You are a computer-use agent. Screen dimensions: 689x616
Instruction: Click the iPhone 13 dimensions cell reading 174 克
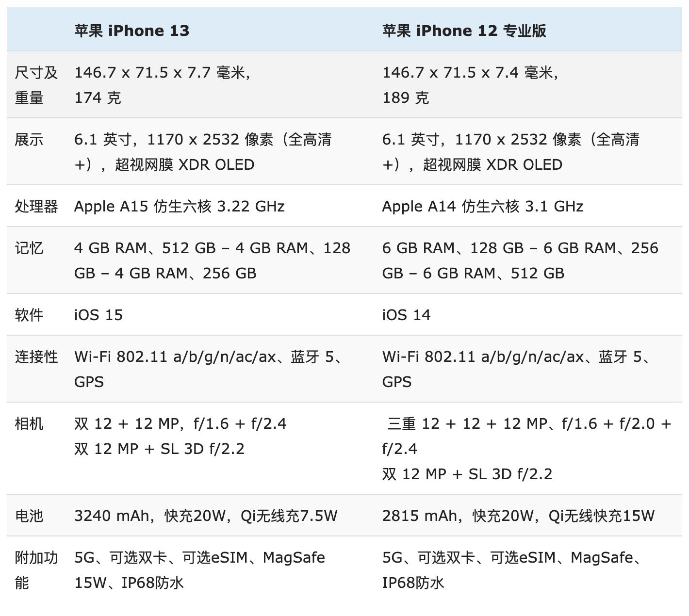pos(163,85)
